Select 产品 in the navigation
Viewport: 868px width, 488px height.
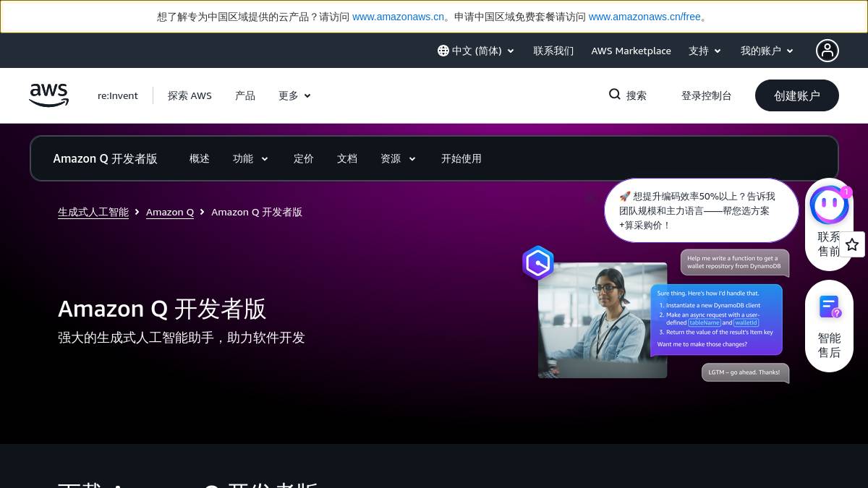click(x=245, y=95)
